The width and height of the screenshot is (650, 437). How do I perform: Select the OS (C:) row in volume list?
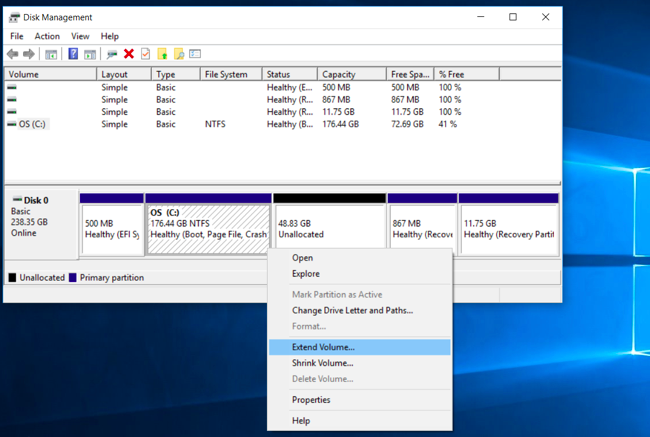(x=33, y=124)
